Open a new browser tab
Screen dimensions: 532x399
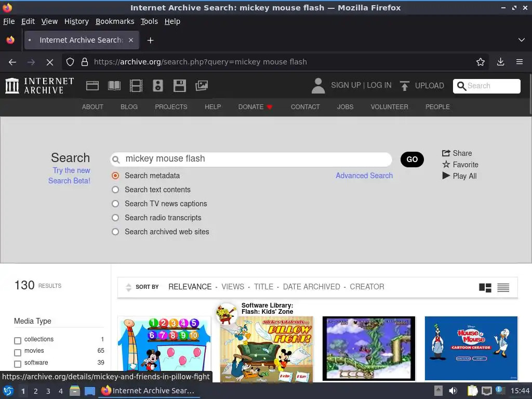coord(150,41)
